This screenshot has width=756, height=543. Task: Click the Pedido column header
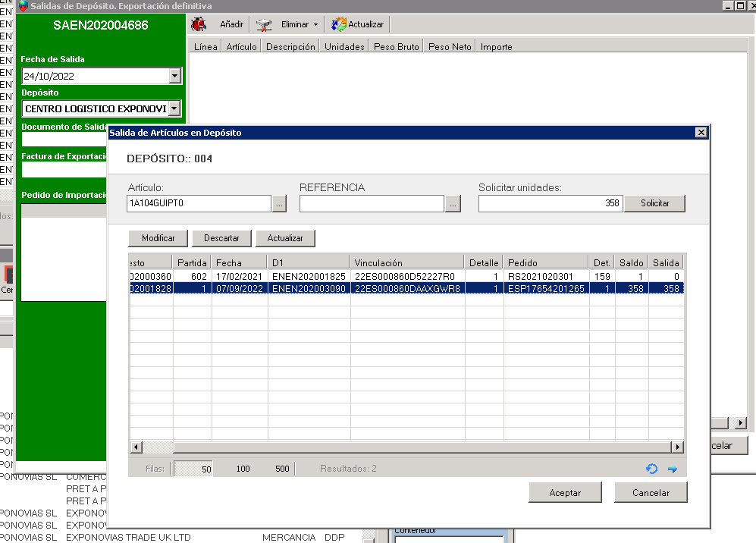(x=546, y=262)
